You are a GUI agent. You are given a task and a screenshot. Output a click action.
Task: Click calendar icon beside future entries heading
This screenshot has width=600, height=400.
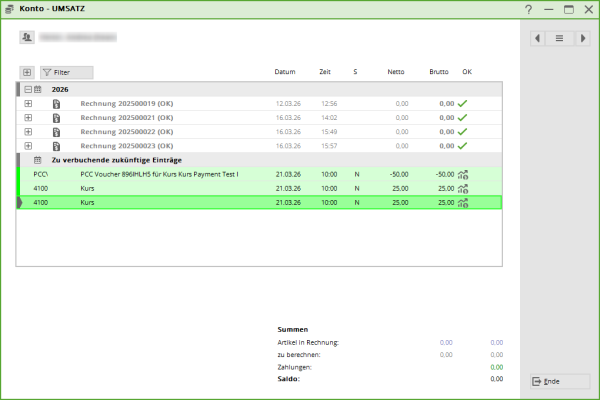[x=37, y=160]
